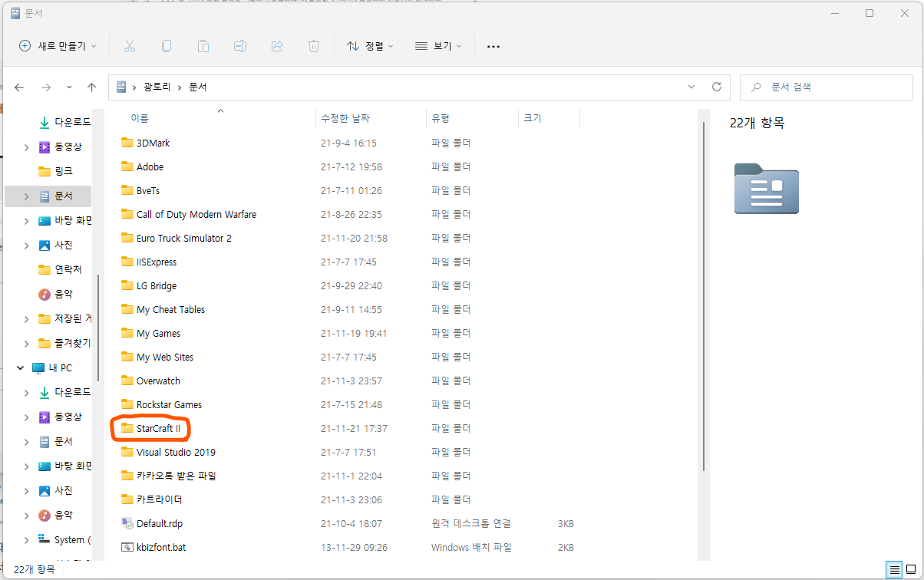
Task: Expand the 동영상 tree node at top
Action: 27,147
